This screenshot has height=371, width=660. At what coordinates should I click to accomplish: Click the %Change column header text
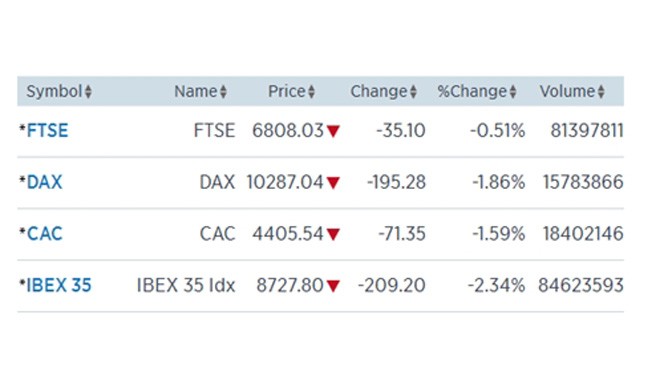pyautogui.click(x=472, y=91)
